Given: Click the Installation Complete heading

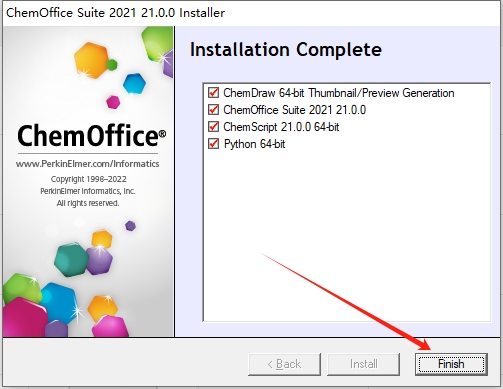Looking at the screenshot, I should 286,50.
